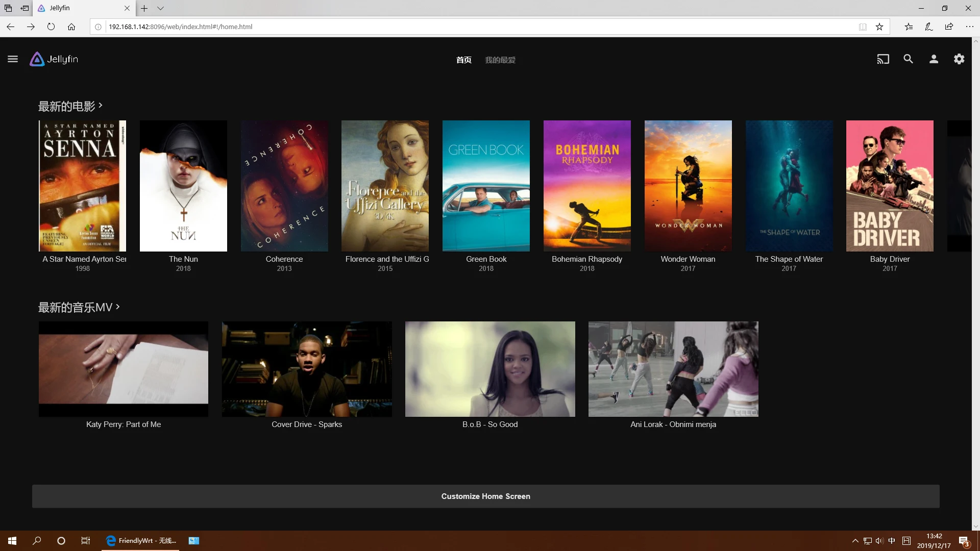Image resolution: width=980 pixels, height=551 pixels.
Task: Open The Shape of Water poster
Action: 789,186
